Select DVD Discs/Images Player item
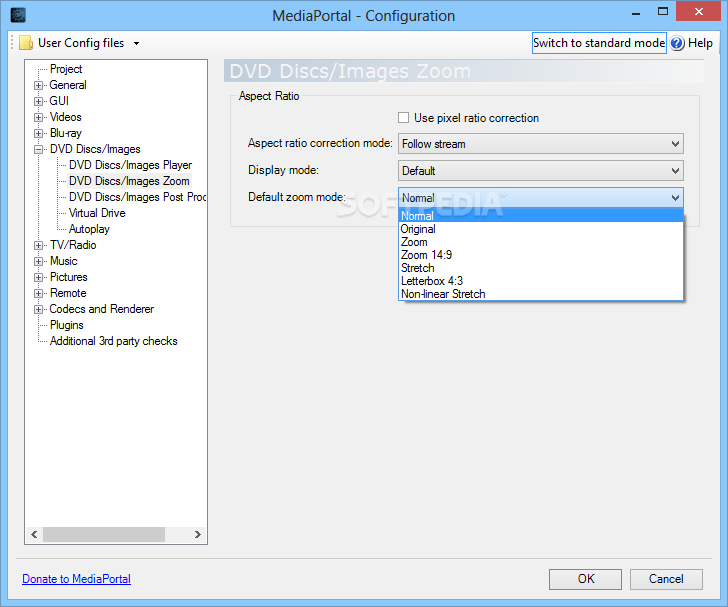 (x=130, y=165)
